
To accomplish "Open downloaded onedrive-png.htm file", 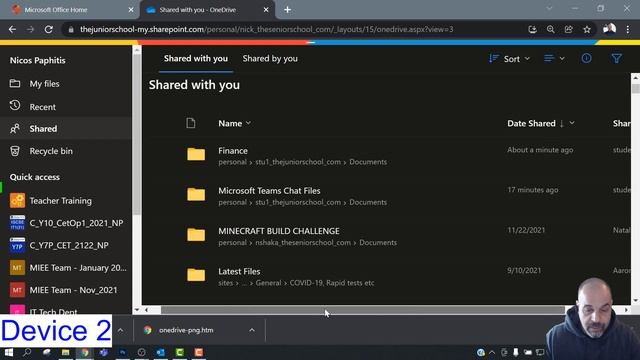I will click(186, 330).
